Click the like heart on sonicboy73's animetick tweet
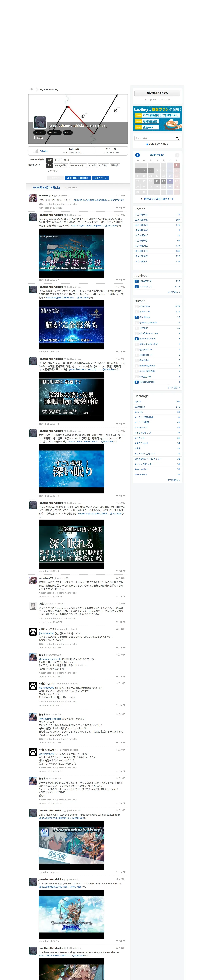Viewport: 210px width, 980px height. 124,208
